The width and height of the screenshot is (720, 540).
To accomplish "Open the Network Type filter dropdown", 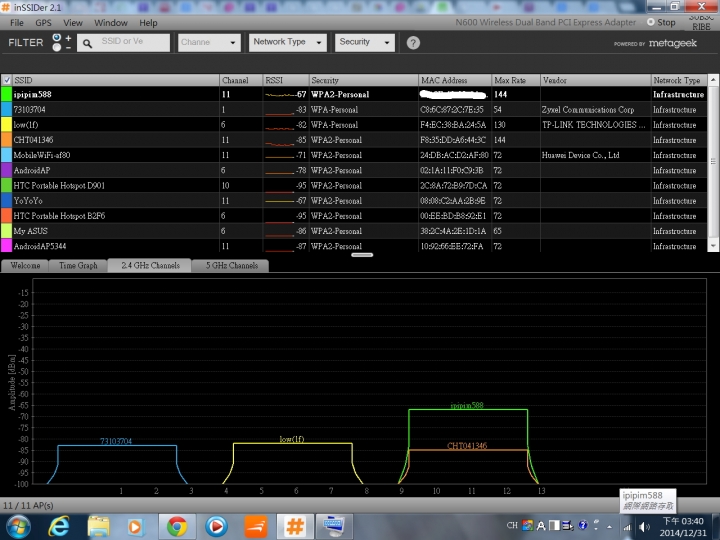I will coord(287,42).
